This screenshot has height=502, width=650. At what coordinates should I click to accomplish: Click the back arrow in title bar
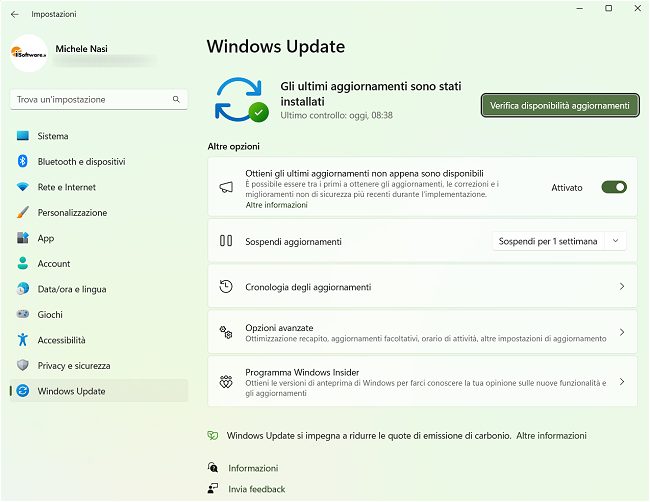pos(15,14)
